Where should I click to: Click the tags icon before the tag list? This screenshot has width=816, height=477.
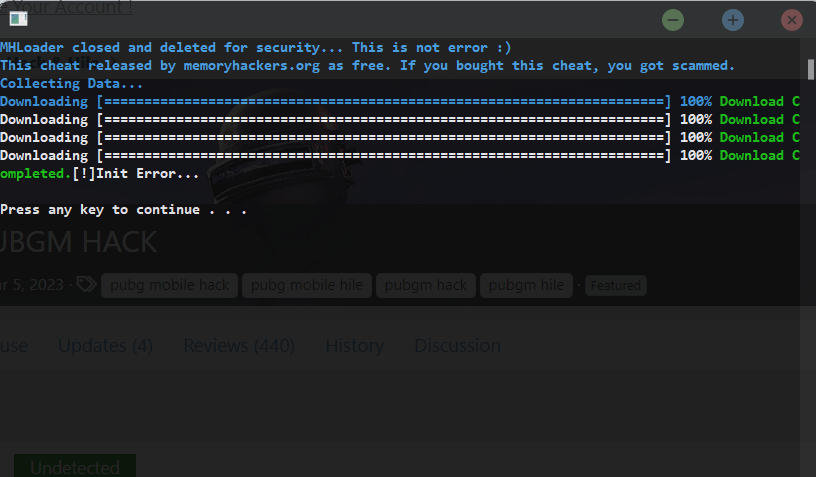[x=86, y=285]
